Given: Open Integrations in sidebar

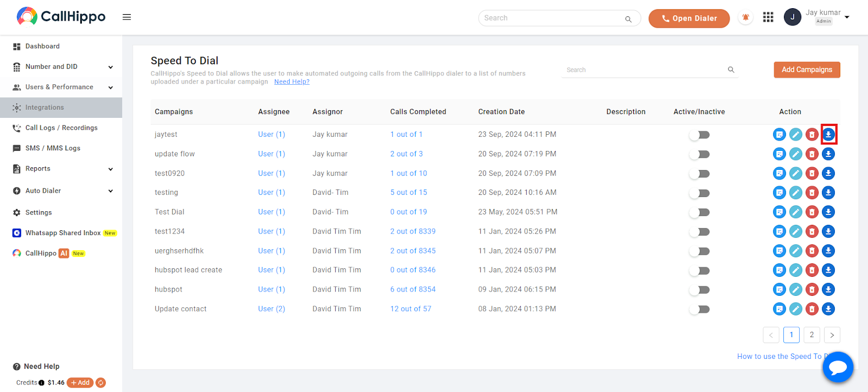Looking at the screenshot, I should click(x=61, y=108).
